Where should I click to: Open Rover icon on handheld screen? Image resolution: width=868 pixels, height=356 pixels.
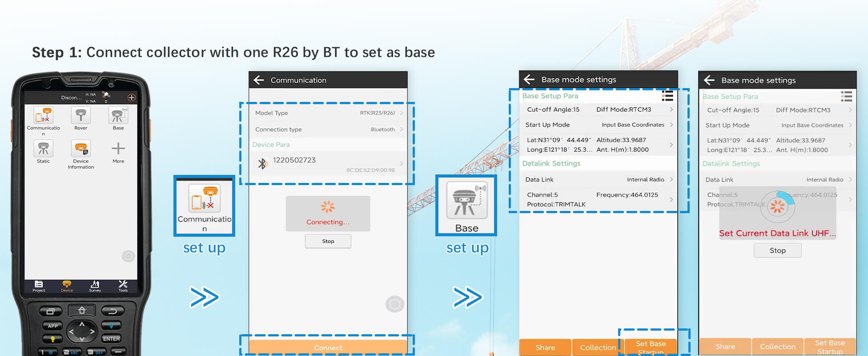coord(81,116)
